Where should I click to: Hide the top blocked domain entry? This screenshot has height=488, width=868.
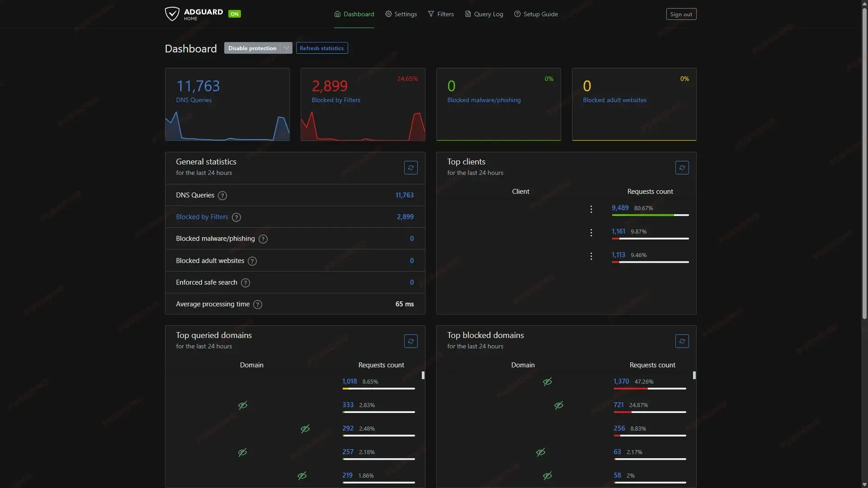(x=547, y=382)
